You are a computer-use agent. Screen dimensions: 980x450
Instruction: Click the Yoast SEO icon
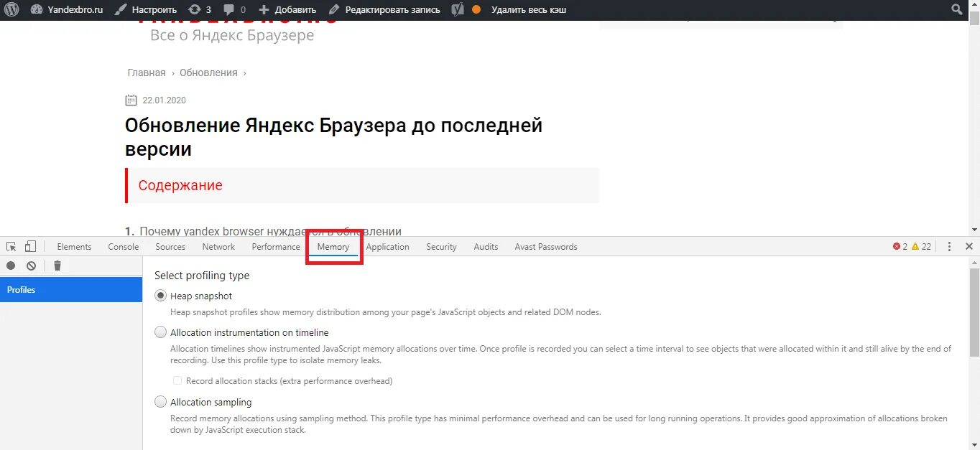(x=457, y=10)
